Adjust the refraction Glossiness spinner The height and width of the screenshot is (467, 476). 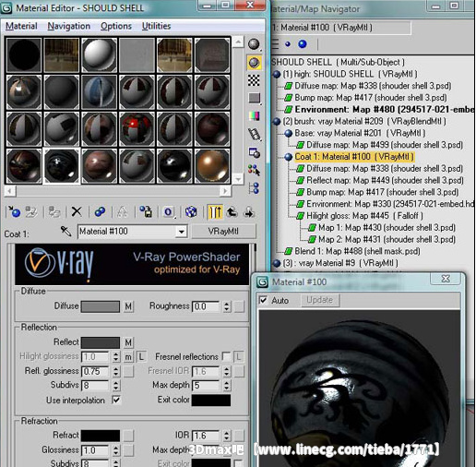(x=115, y=450)
